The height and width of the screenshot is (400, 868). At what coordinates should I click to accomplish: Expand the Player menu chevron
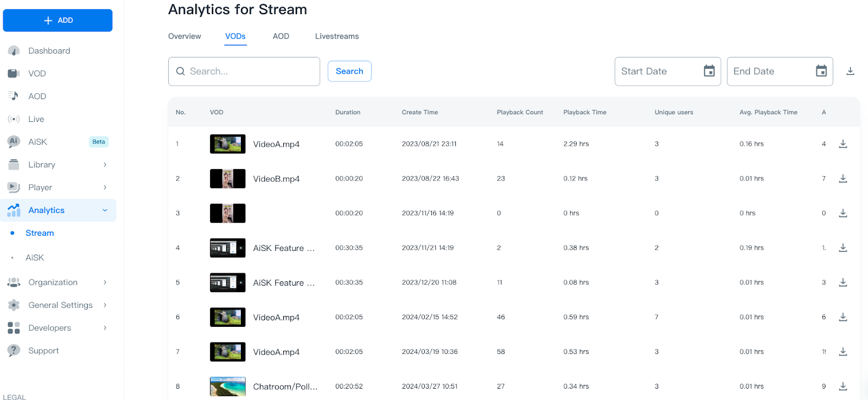pyautogui.click(x=105, y=188)
